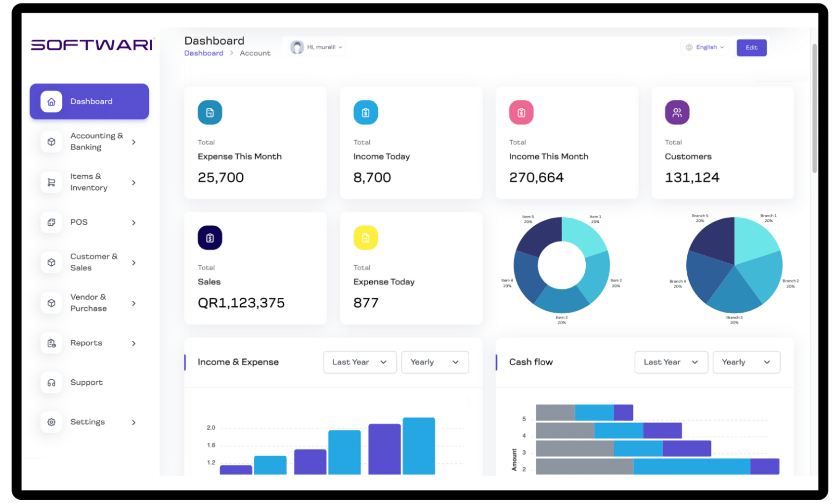Screen dimensions: 840x504
Task: Open the Reports menu item
Action: point(89,343)
